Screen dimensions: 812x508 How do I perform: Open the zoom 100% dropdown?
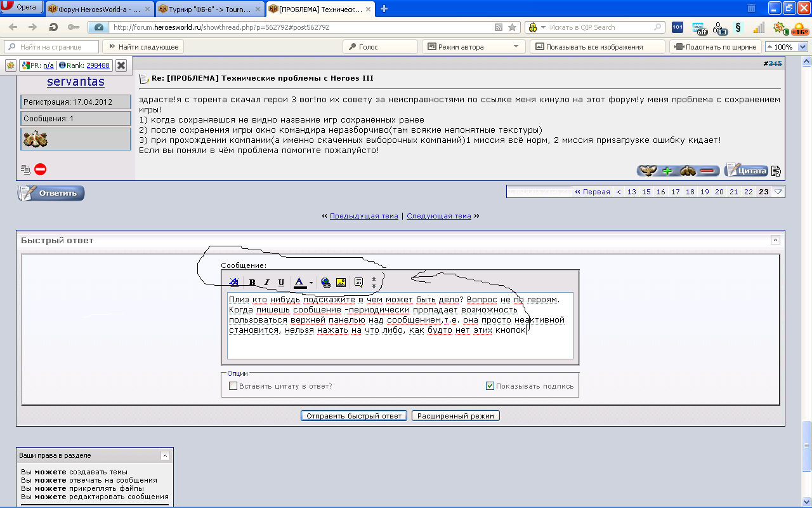coord(802,47)
